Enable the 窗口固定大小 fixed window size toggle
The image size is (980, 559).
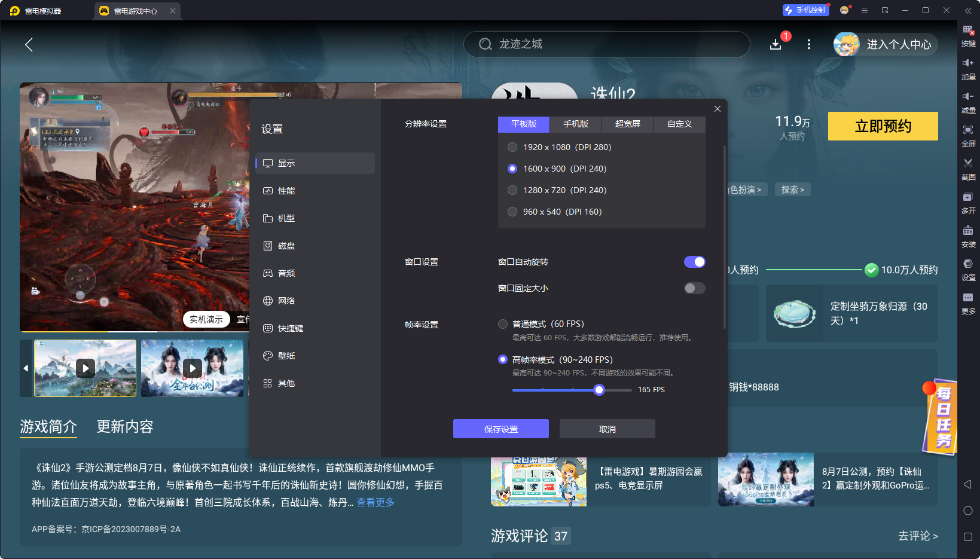pyautogui.click(x=694, y=288)
